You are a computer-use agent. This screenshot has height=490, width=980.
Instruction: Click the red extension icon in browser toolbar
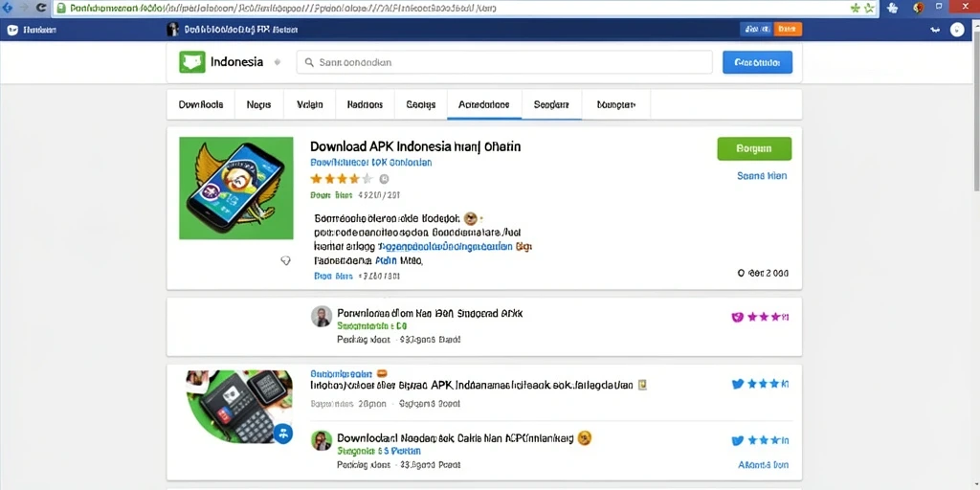918,8
